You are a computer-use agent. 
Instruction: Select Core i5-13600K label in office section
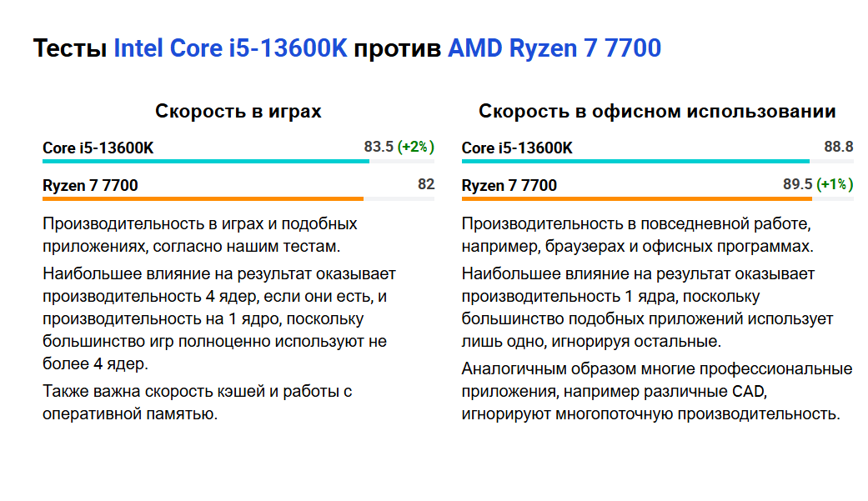click(517, 148)
